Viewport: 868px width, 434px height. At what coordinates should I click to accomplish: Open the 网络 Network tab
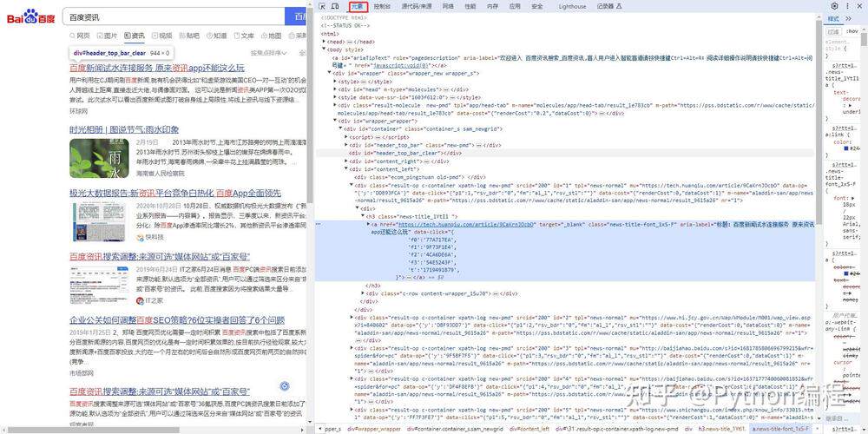pos(448,7)
